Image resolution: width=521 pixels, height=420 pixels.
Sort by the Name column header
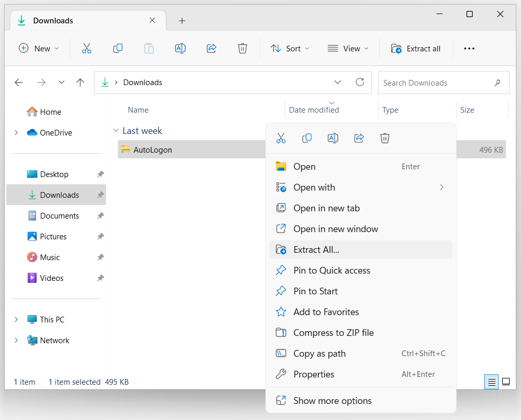coord(138,110)
